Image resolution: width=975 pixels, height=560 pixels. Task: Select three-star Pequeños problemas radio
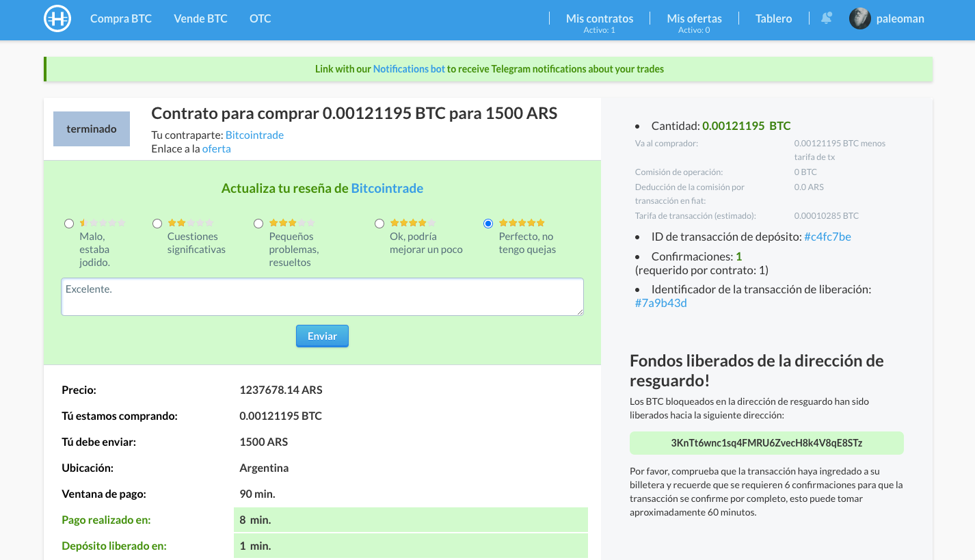point(258,224)
